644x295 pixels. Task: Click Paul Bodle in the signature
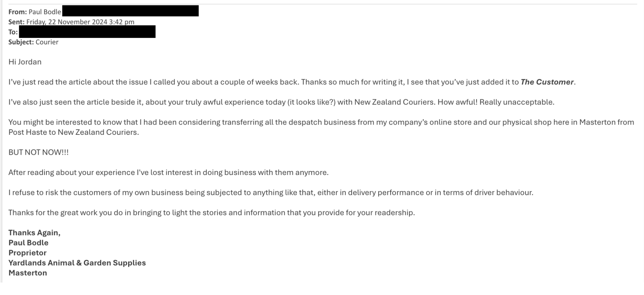pos(29,243)
